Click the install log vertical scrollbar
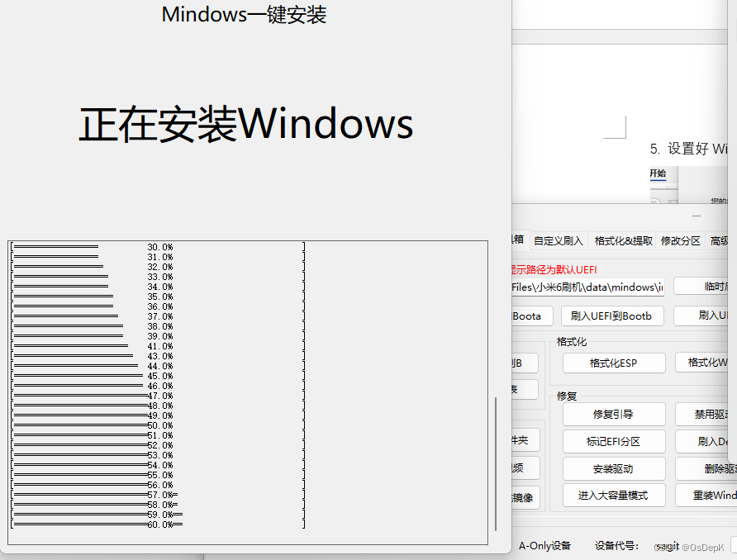This screenshot has width=737, height=560. (x=496, y=463)
